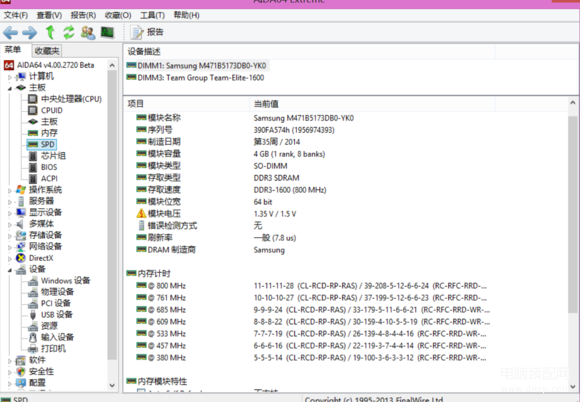Expand the 多媒体 tree node
The width and height of the screenshot is (580, 402).
coord(10,225)
